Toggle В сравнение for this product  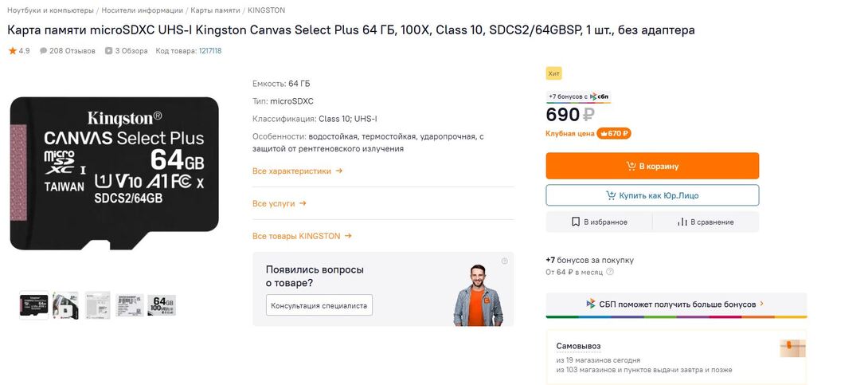click(706, 222)
